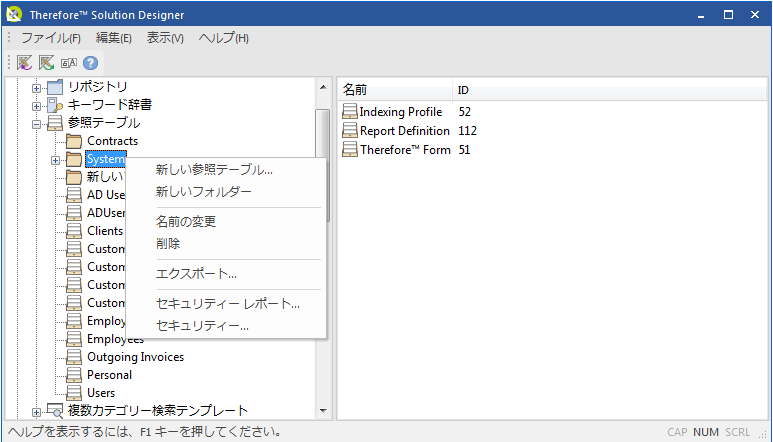The width and height of the screenshot is (773, 442).
Task: Click the tree scrollbar up arrow
Action: (323, 87)
